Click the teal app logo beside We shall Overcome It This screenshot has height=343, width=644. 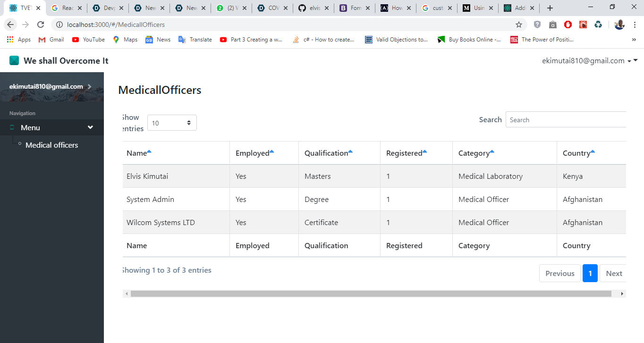click(x=14, y=60)
